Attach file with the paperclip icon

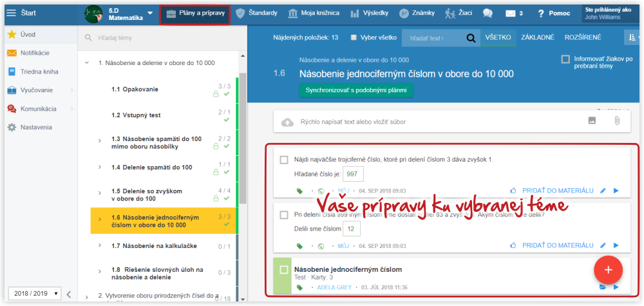point(617,120)
